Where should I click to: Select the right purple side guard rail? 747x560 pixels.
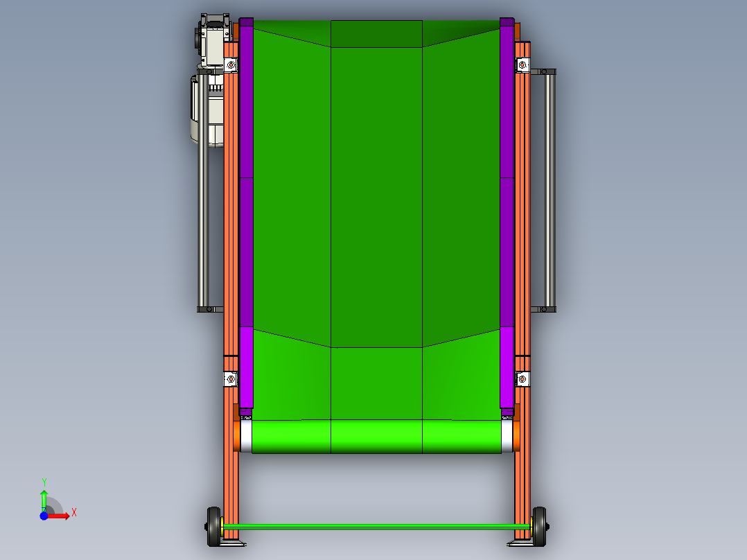click(508, 208)
